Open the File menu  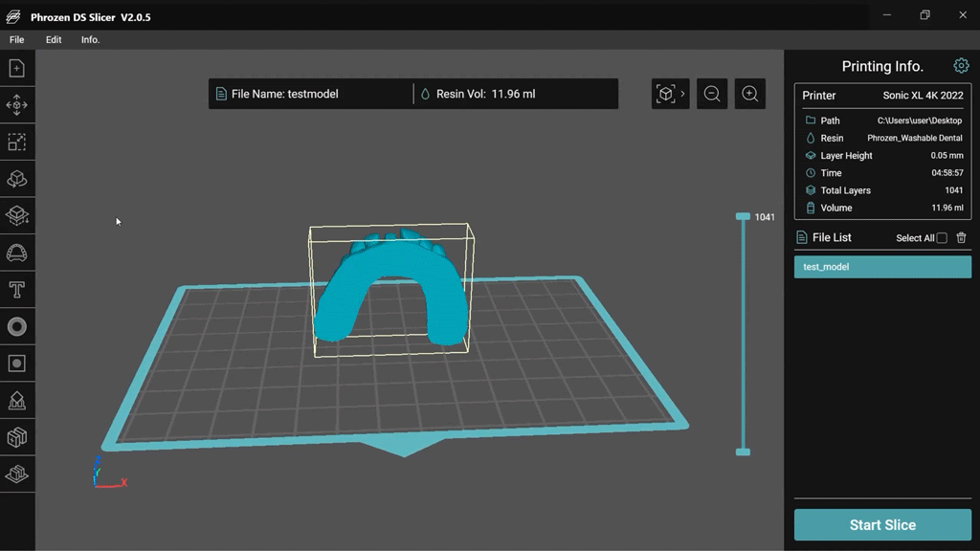pos(17,39)
